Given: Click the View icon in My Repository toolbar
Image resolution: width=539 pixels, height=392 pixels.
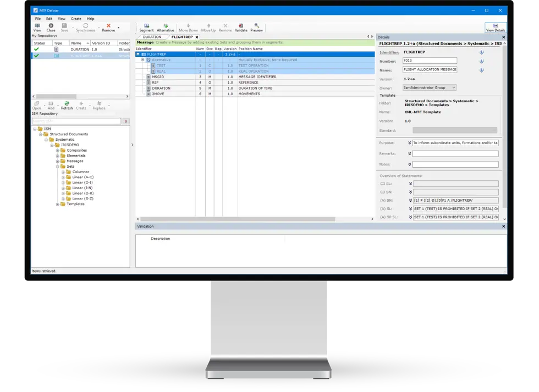Looking at the screenshot, I should [x=37, y=26].
